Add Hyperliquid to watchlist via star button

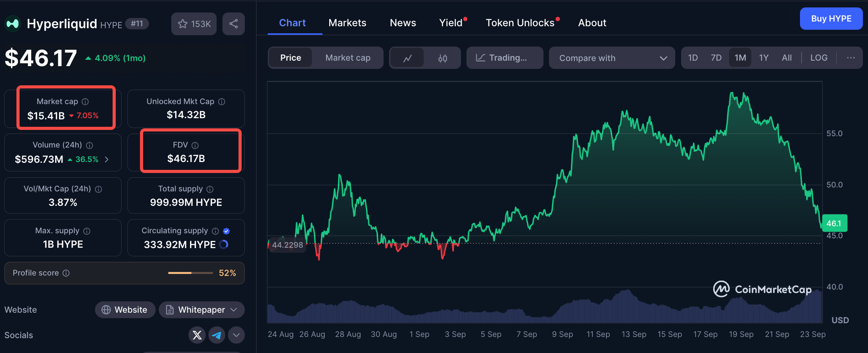pyautogui.click(x=194, y=24)
